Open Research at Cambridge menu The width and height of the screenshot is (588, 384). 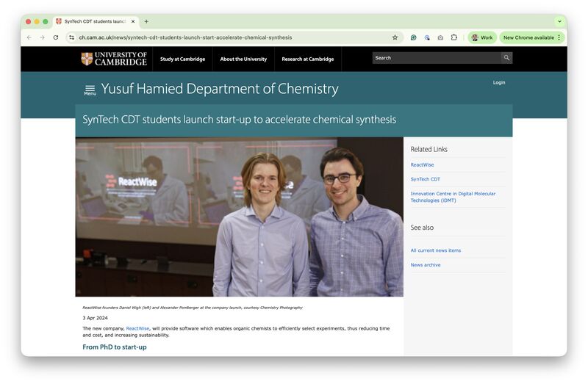click(x=308, y=59)
